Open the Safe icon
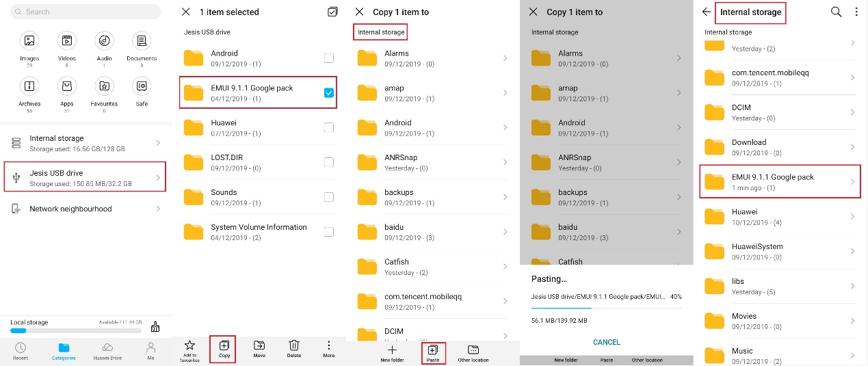Screen dimensions: 868x366 (142, 86)
